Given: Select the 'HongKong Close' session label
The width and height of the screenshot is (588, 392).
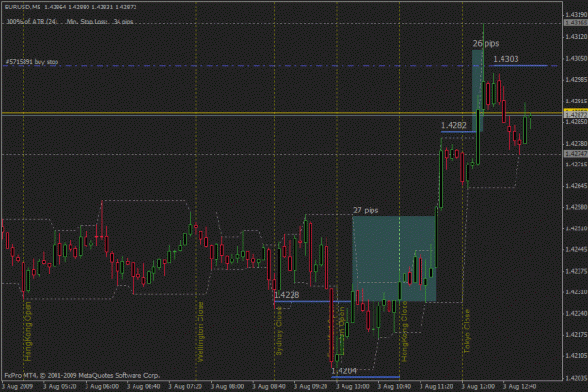Looking at the screenshot, I should (x=405, y=332).
